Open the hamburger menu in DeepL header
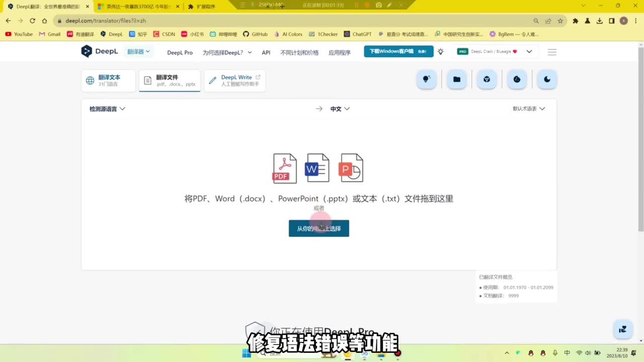This screenshot has width=644, height=362. [552, 52]
